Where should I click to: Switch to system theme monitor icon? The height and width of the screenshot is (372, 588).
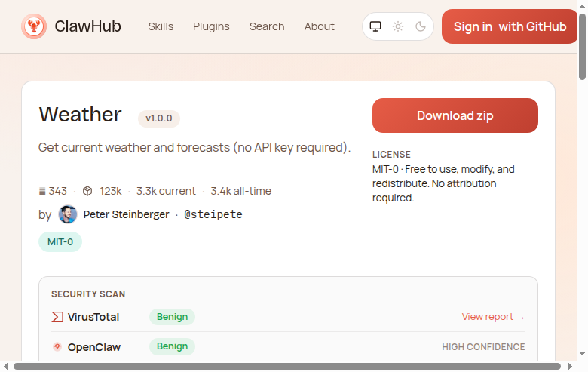click(x=375, y=26)
